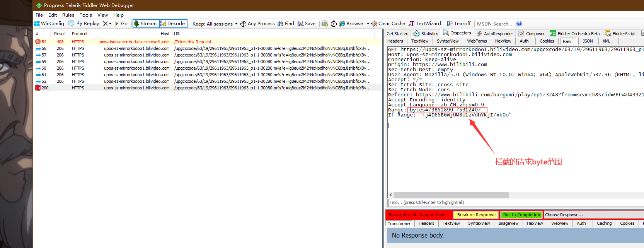
Task: Open the Tools menu
Action: [x=86, y=15]
